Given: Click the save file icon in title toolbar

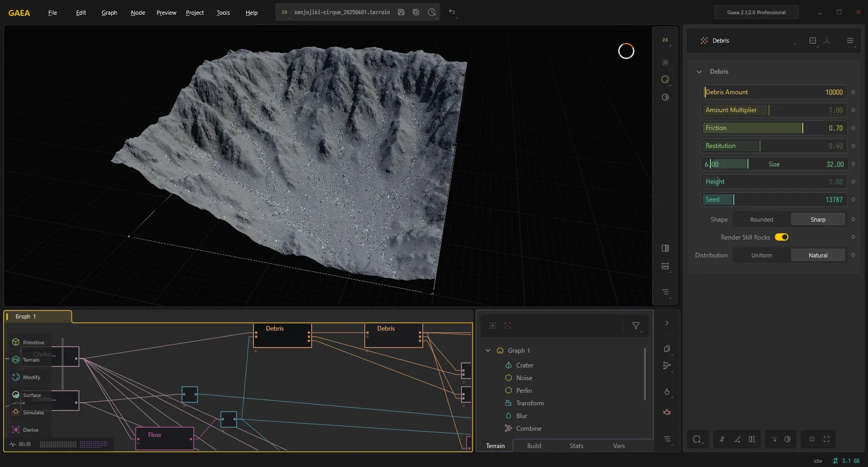Looking at the screenshot, I should tap(401, 12).
